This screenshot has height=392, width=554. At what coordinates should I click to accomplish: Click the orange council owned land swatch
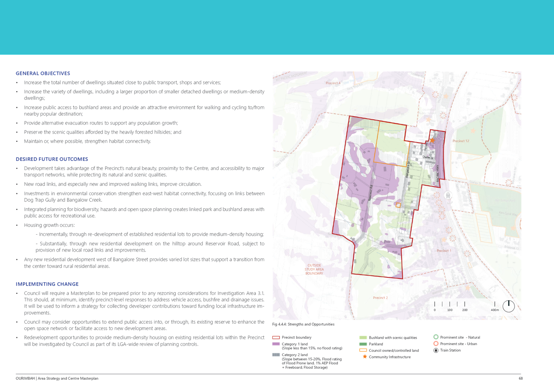(363, 350)
